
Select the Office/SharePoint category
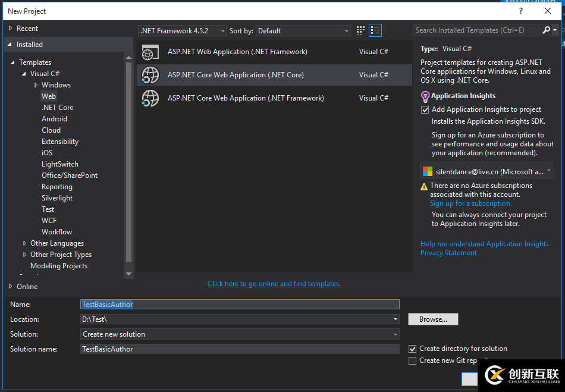[70, 175]
